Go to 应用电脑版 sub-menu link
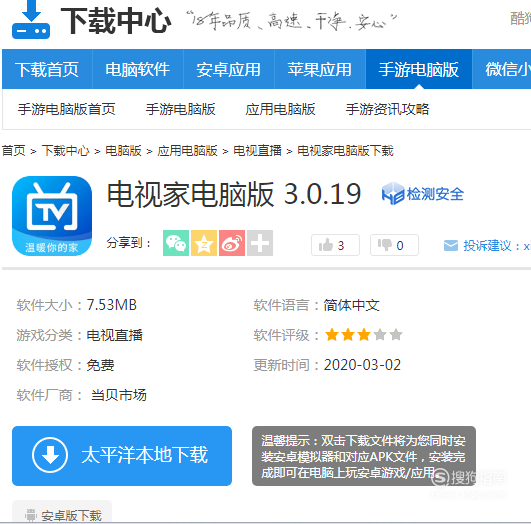The height and width of the screenshot is (524, 531). point(280,109)
